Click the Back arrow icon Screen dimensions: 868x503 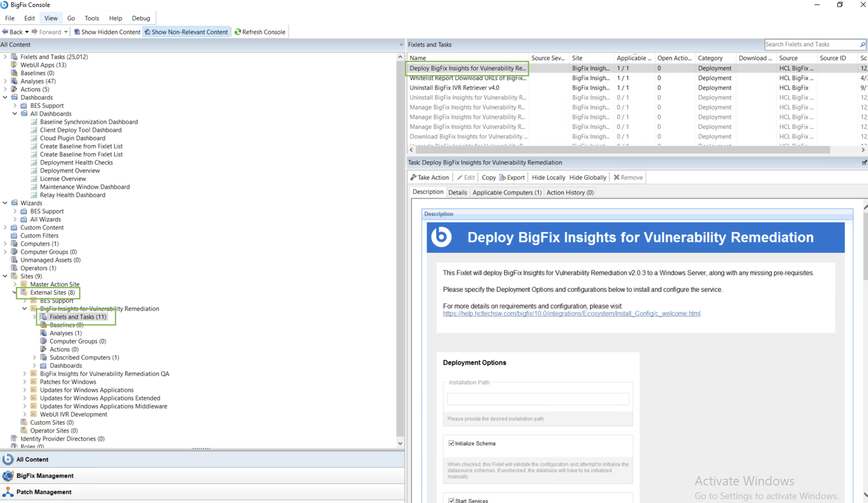[5, 32]
